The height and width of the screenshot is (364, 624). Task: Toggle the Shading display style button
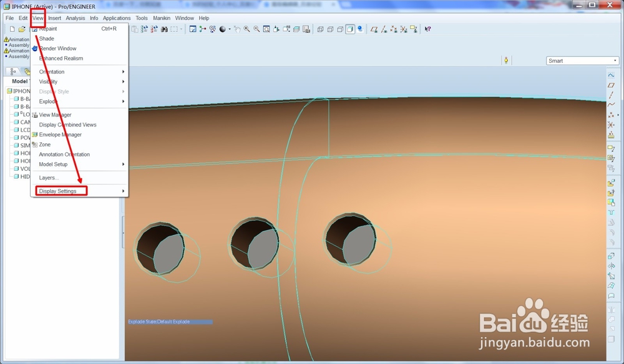tap(350, 29)
